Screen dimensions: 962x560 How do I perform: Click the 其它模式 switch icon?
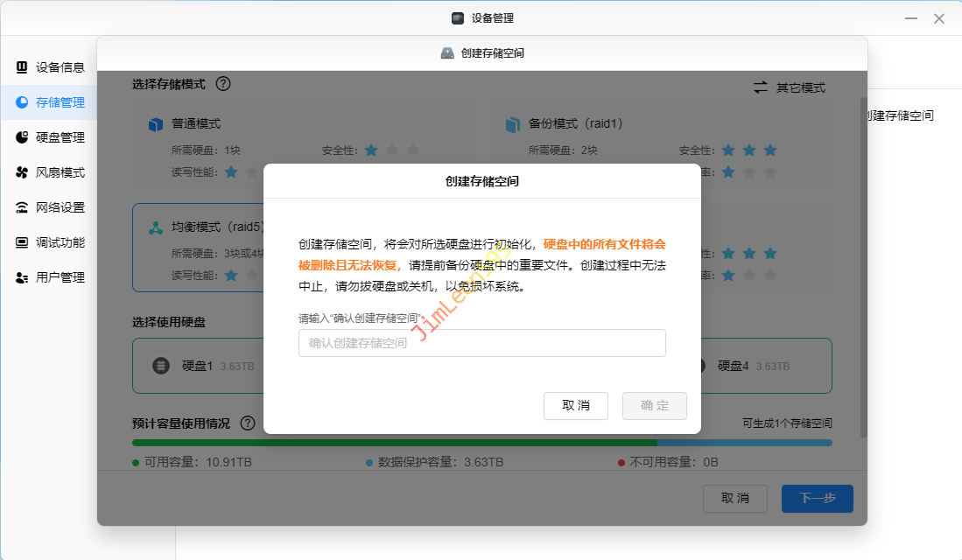coord(761,87)
